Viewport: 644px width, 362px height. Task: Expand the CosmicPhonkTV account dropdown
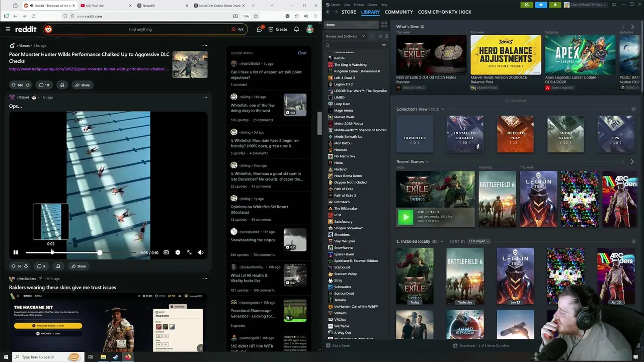coord(586,5)
